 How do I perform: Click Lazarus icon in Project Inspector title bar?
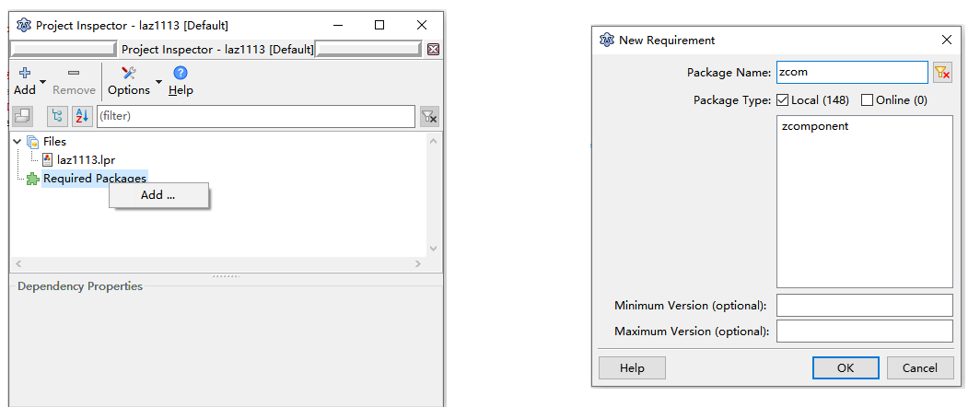click(x=24, y=26)
